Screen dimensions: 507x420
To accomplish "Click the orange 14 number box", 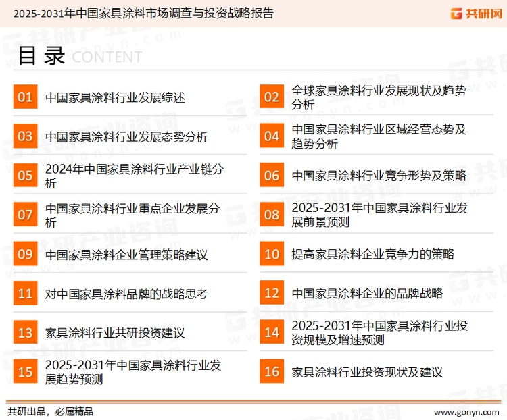I will tap(272, 332).
